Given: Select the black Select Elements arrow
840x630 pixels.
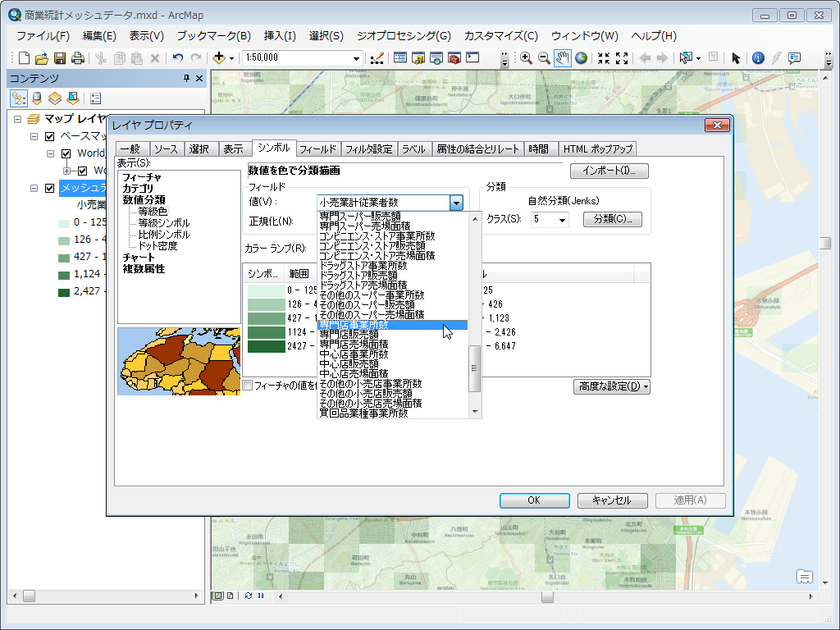Looking at the screenshot, I should 736,58.
